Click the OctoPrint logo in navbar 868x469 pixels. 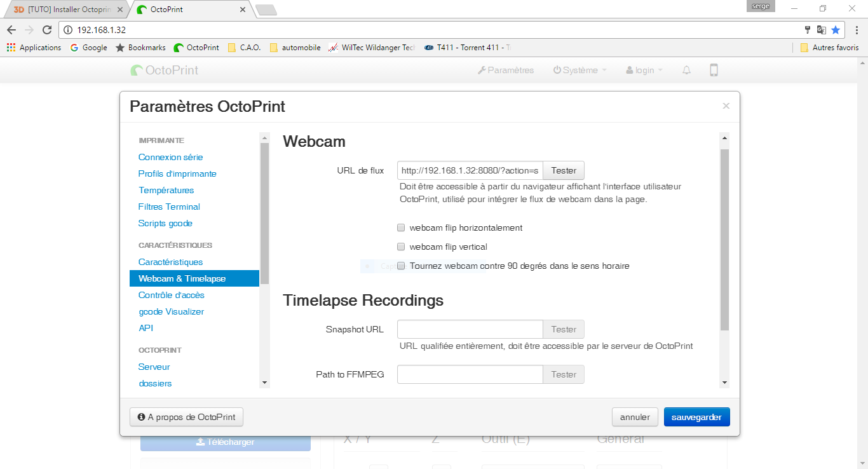click(x=164, y=70)
